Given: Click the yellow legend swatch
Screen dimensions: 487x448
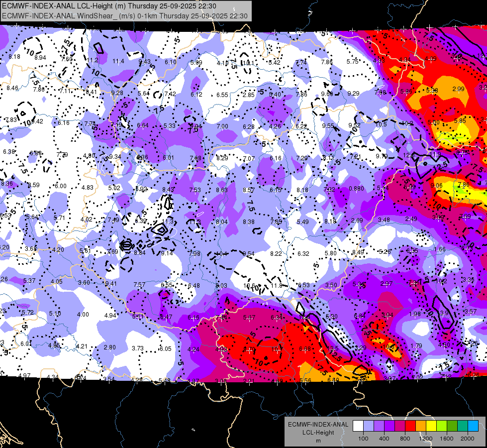Looking at the screenshot, I should tap(431, 426).
